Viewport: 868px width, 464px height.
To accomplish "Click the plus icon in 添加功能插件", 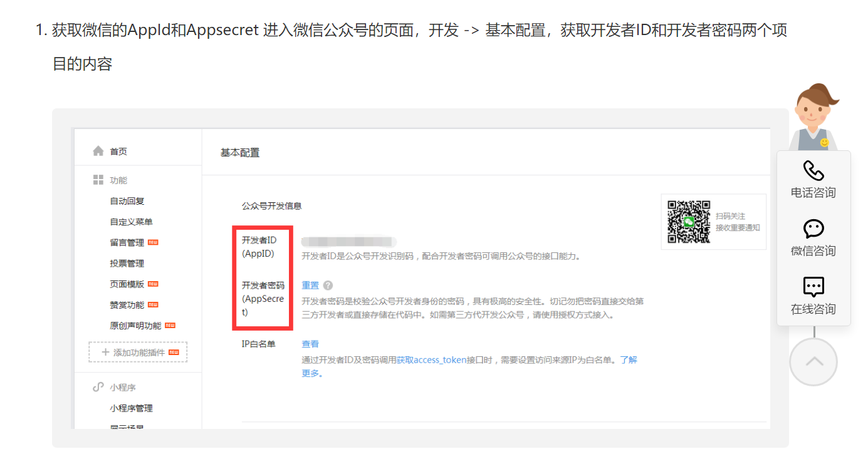I will 105,353.
